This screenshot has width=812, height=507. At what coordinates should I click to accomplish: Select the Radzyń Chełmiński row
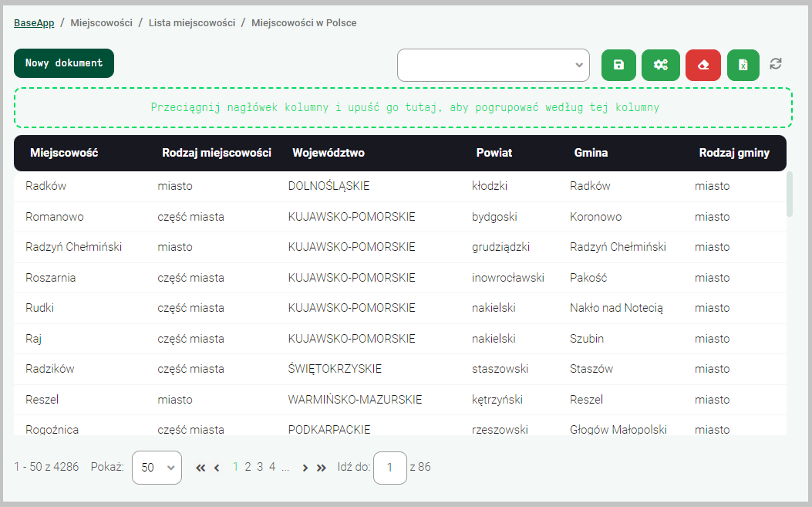(x=74, y=247)
